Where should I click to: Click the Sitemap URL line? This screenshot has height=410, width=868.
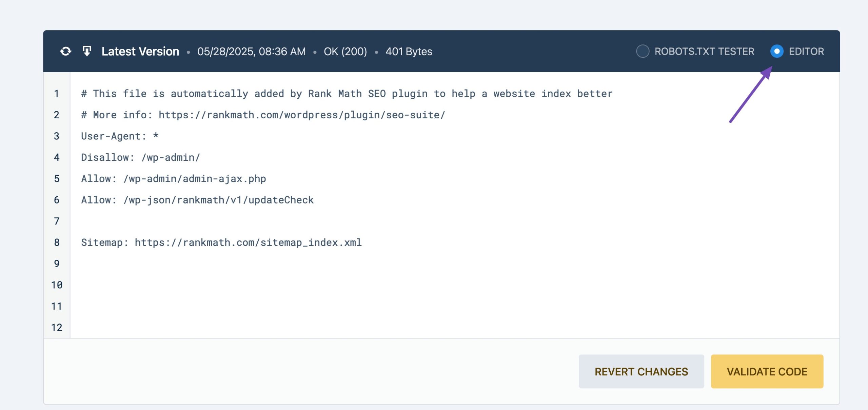coord(221,243)
